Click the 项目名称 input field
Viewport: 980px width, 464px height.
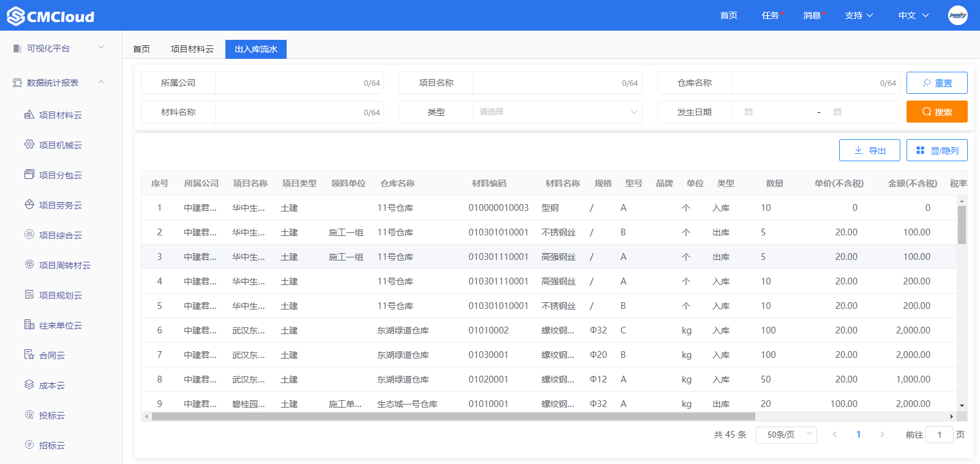tap(557, 83)
